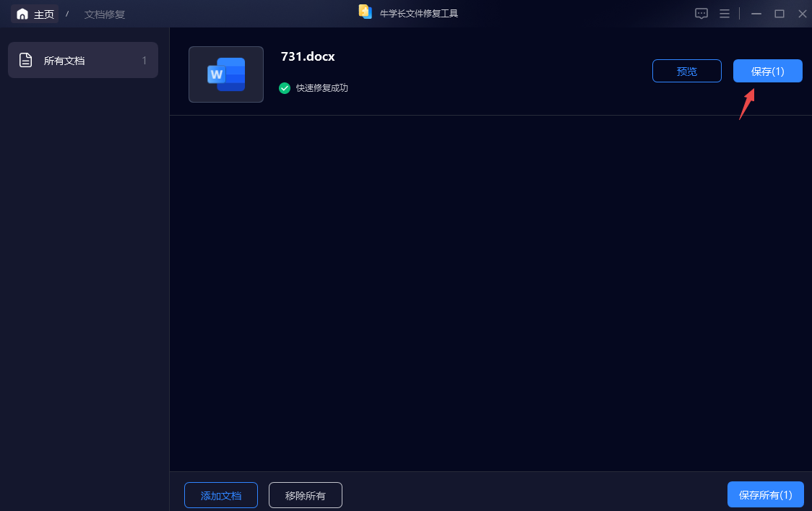The image size is (812, 511).
Task: Select the 文档修复 breadcrumb item
Action: coord(105,14)
